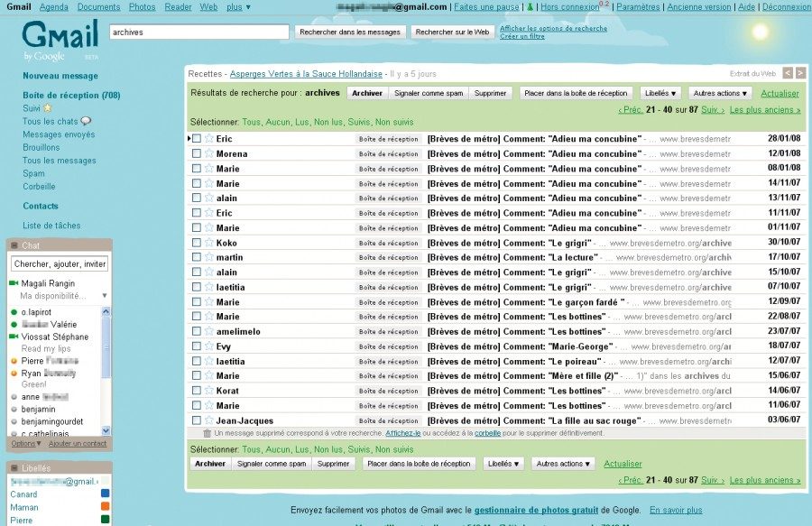Click the star icon next to Suivi
The width and height of the screenshot is (812, 526).
(x=47, y=108)
